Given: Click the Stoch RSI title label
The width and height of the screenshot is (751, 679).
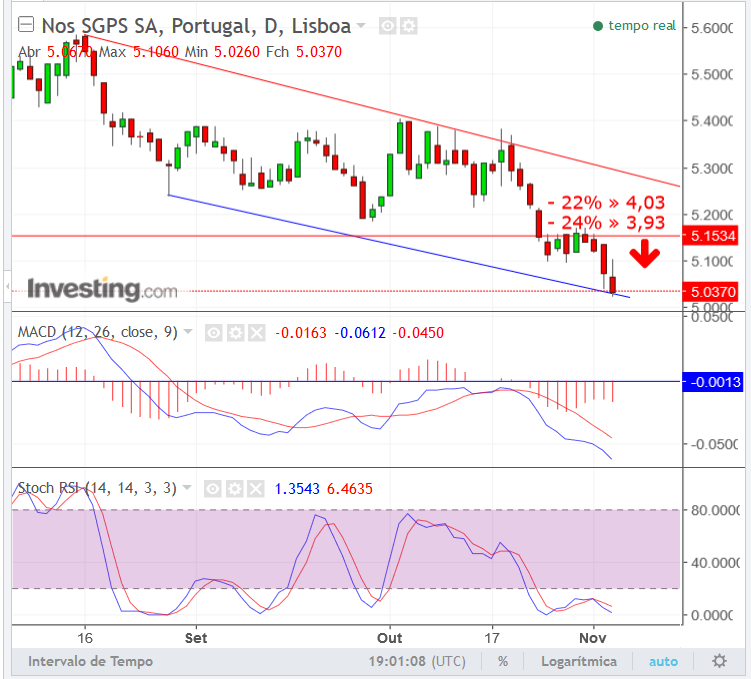Looking at the screenshot, I should coord(97,488).
